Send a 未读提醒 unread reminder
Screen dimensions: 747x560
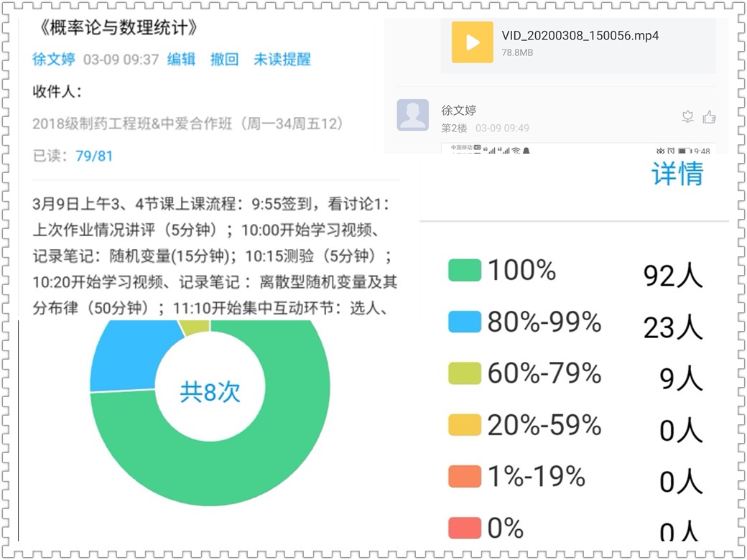(282, 60)
